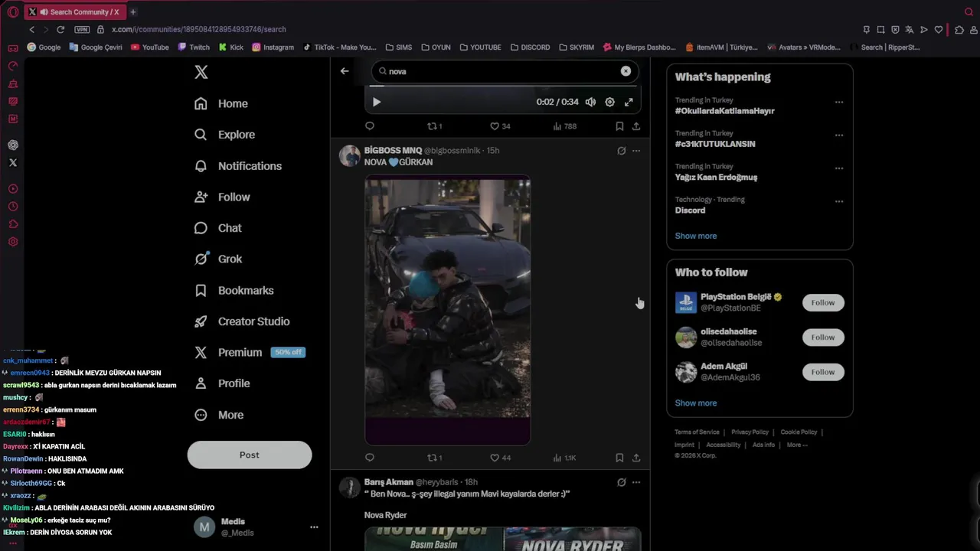Expand the More menu in sidebar
The width and height of the screenshot is (980, 551).
pos(219,415)
